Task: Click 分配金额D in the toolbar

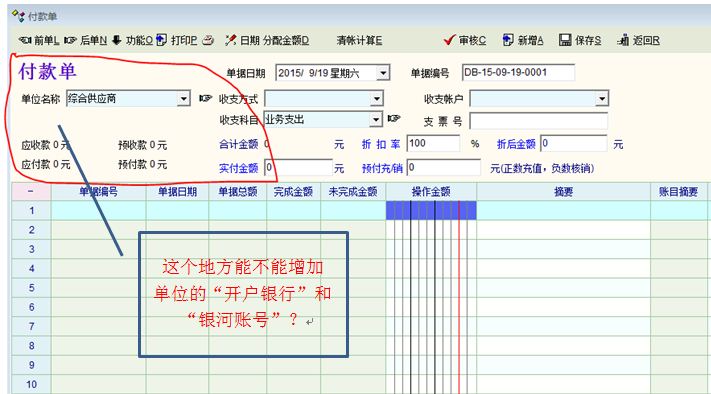Action: (x=286, y=40)
